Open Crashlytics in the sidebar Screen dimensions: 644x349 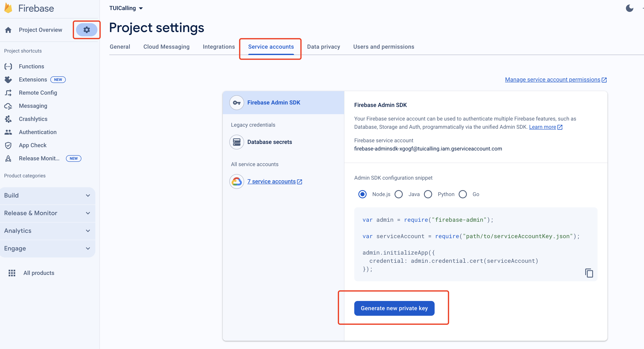[x=33, y=119]
